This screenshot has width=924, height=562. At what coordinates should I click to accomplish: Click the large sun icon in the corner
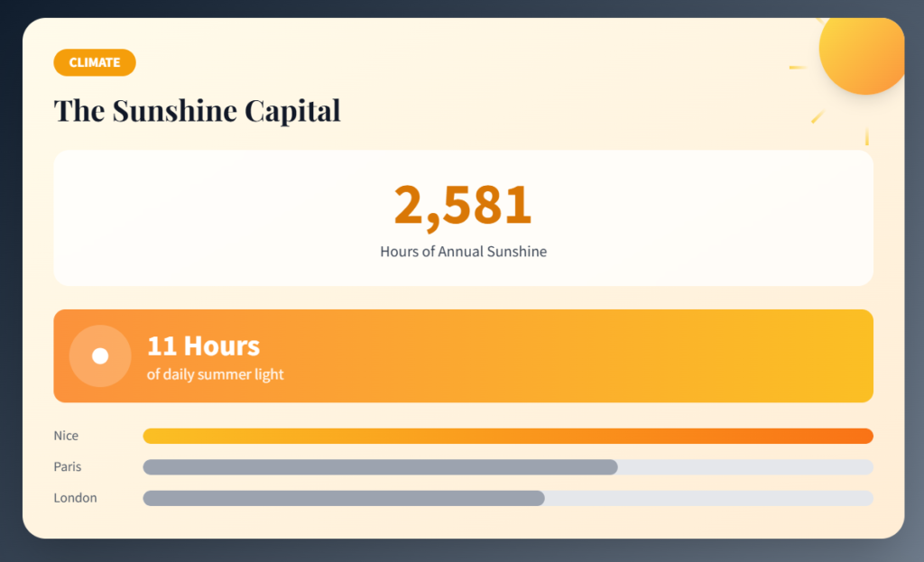(x=861, y=52)
